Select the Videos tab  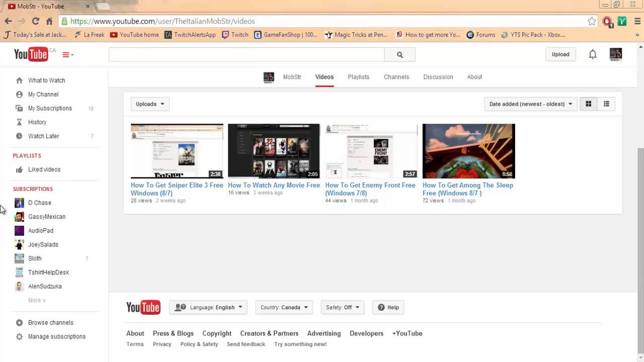[x=325, y=77]
